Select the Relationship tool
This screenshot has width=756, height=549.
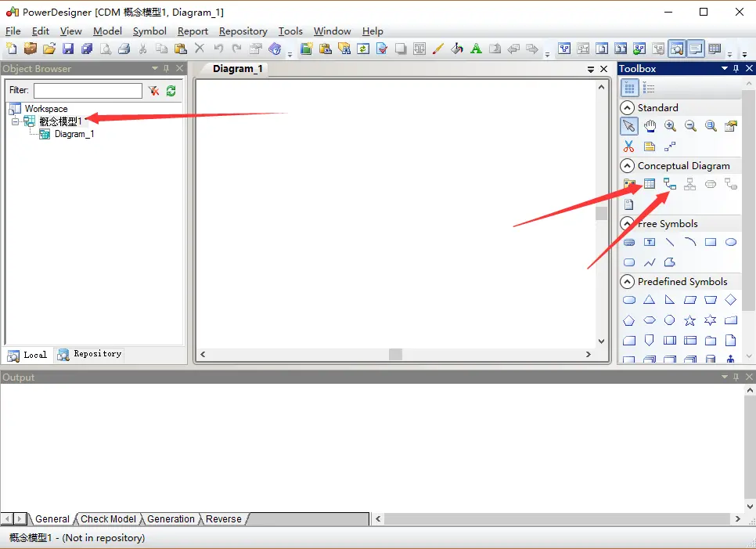pyautogui.click(x=670, y=184)
